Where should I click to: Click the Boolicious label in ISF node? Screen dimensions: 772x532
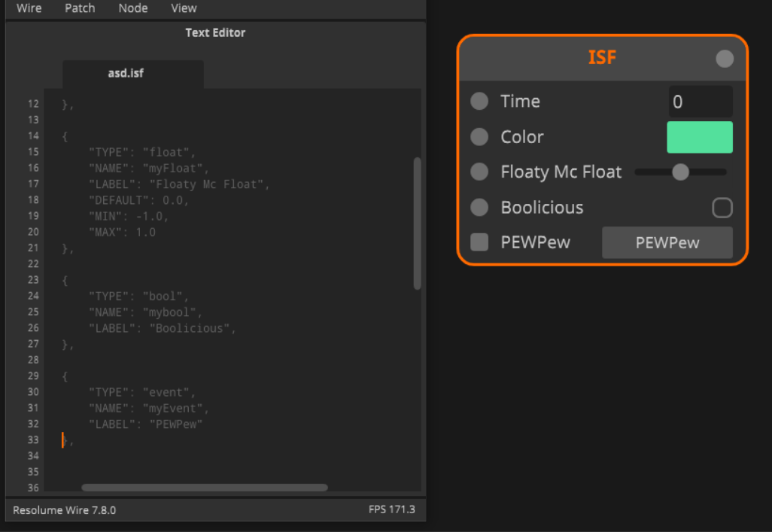click(542, 208)
